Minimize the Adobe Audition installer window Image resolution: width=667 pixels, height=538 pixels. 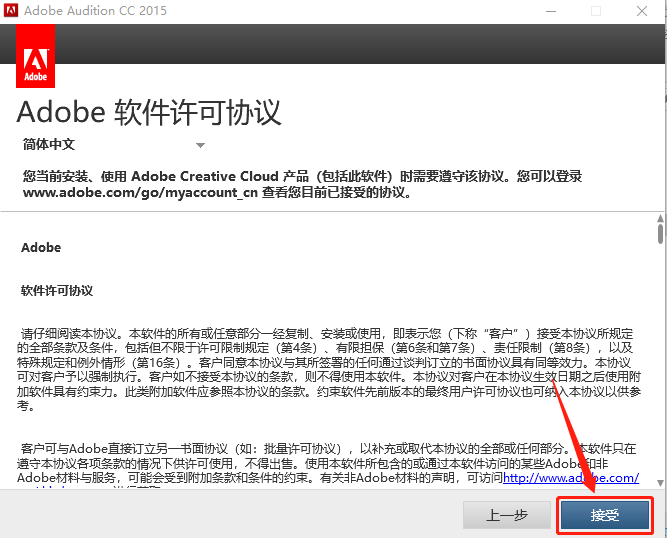[x=551, y=11]
